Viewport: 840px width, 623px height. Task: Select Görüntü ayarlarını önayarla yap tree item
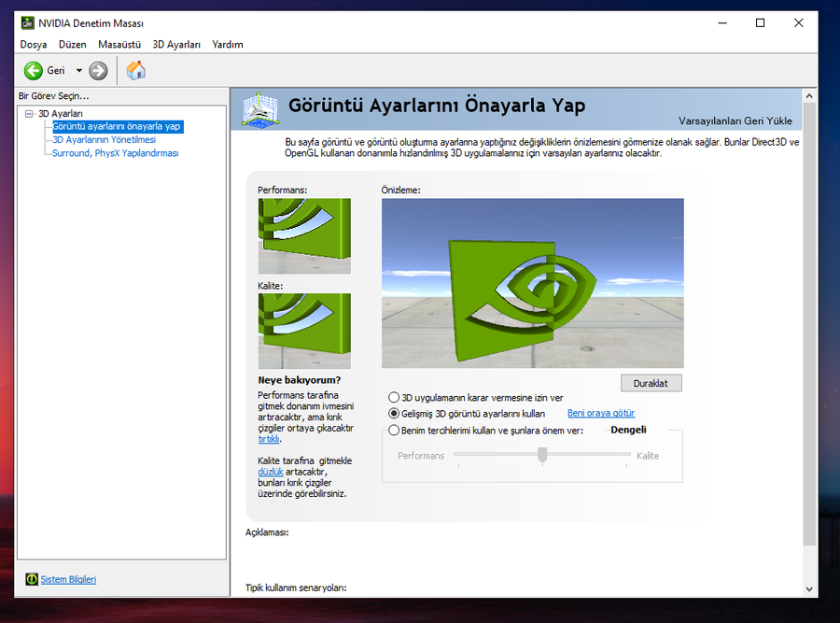tap(117, 126)
